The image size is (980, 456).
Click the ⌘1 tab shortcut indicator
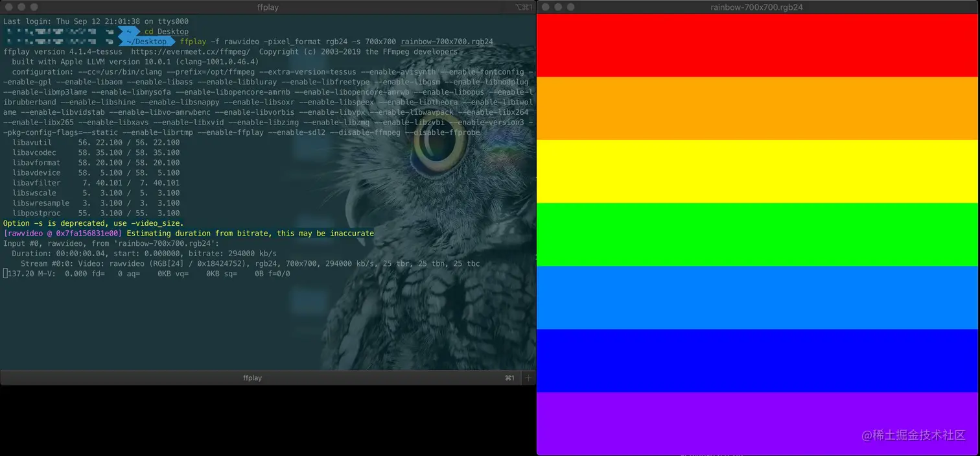click(x=509, y=378)
